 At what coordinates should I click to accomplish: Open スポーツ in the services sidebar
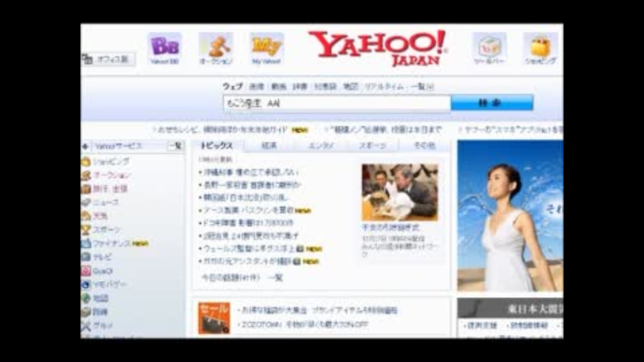coord(107,229)
